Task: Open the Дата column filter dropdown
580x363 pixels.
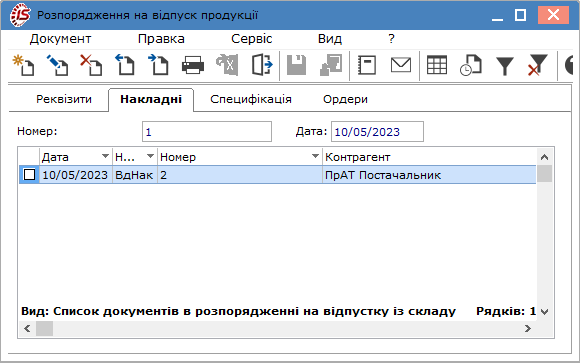Action: tap(105, 157)
